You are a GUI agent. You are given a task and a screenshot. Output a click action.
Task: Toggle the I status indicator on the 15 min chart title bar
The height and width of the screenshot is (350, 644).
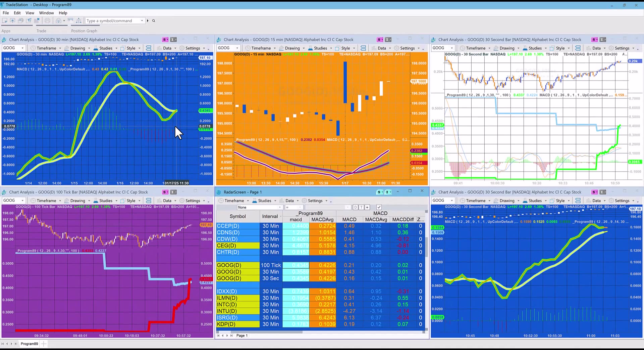(388, 39)
